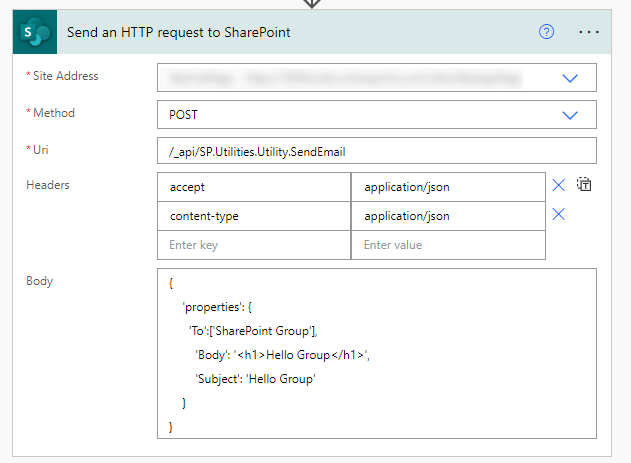Open the help question mark icon
This screenshot has width=631, height=463.
[546, 31]
